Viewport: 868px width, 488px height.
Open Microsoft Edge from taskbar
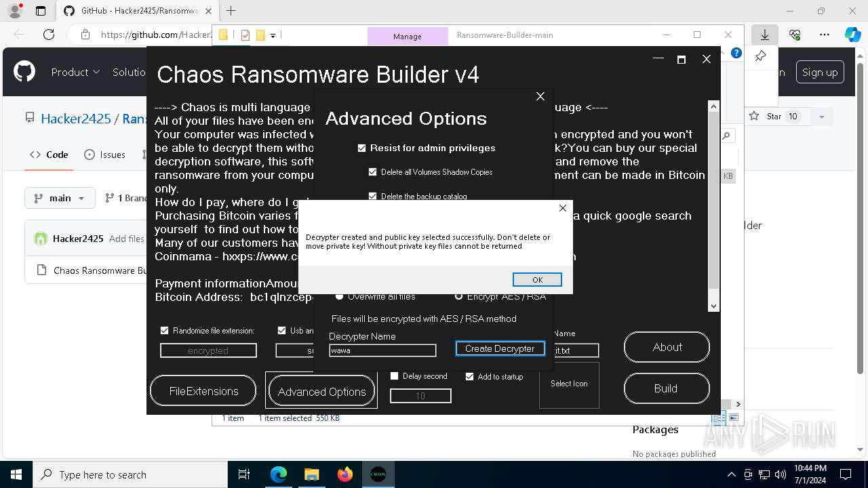pos(279,474)
